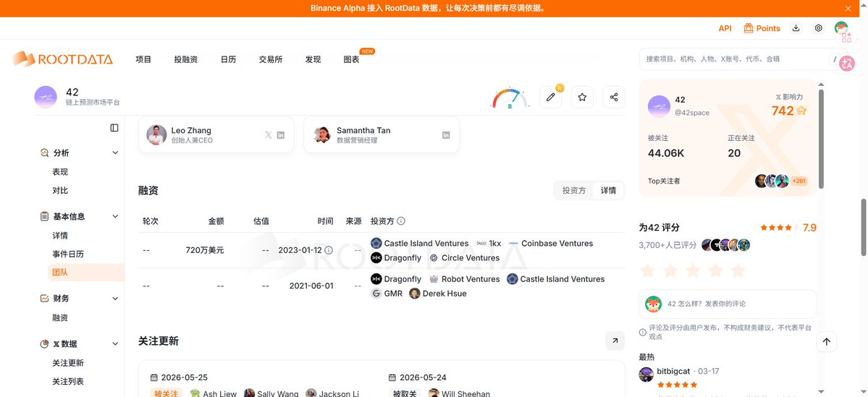Open the Circle Ventures investor link
This screenshot has height=397, width=868.
(465, 257)
